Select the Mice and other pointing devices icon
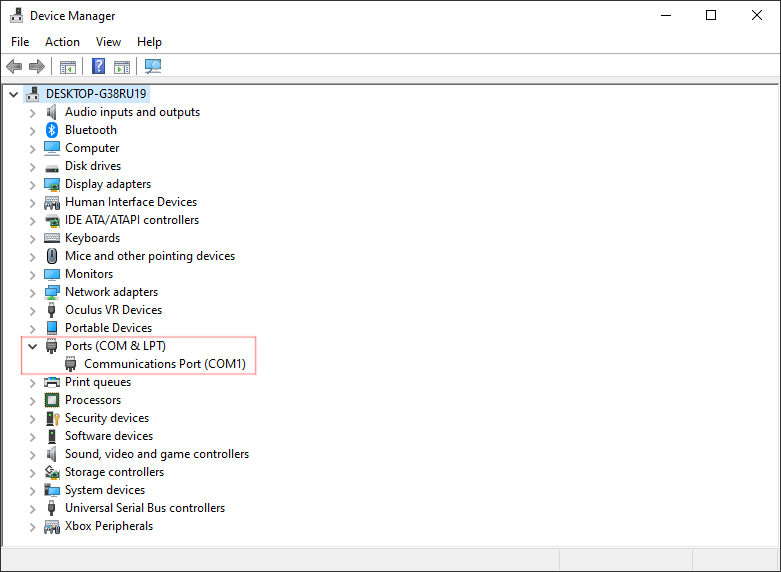The width and height of the screenshot is (781, 572). (x=52, y=256)
